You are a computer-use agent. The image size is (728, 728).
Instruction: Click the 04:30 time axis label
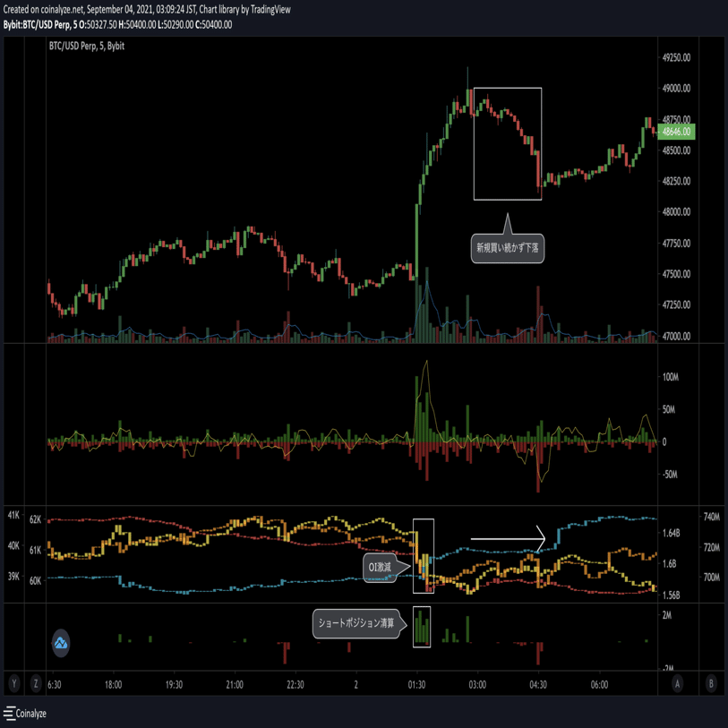tap(538, 685)
